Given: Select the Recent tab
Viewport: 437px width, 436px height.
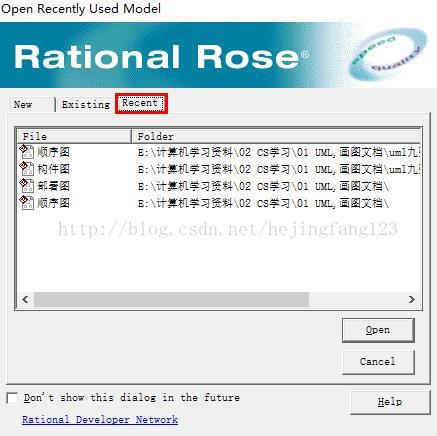Looking at the screenshot, I should click(x=141, y=103).
